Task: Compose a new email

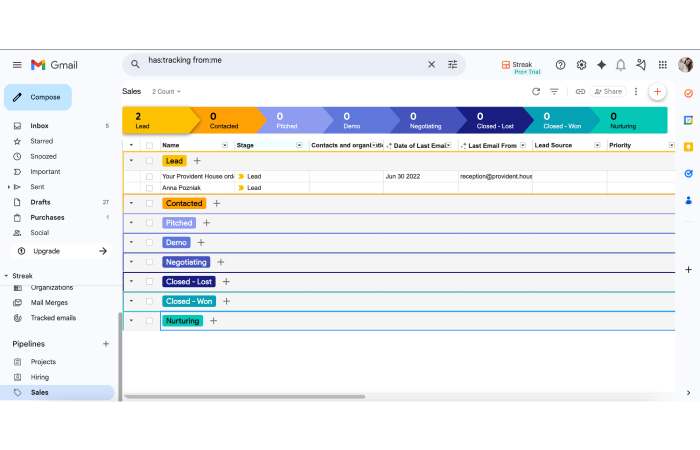Action: (x=38, y=97)
